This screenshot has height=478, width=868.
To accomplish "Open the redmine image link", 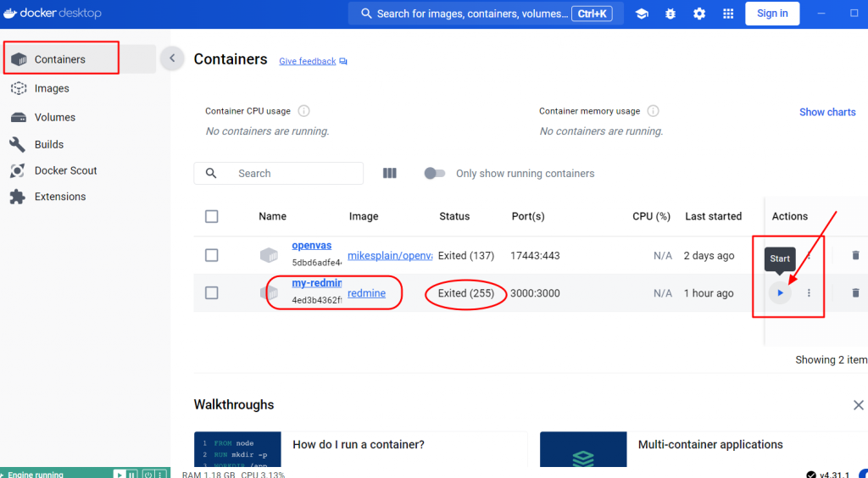I will tap(366, 293).
